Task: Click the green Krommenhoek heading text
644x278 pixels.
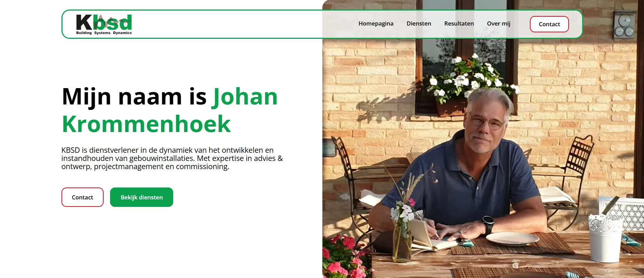Action: tap(146, 124)
